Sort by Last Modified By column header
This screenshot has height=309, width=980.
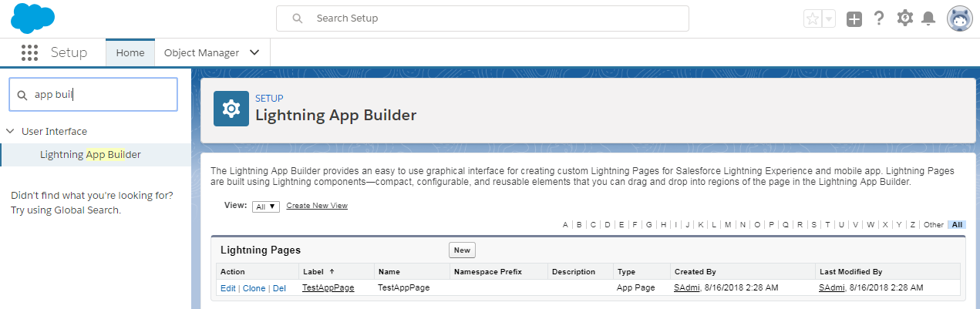(x=850, y=271)
